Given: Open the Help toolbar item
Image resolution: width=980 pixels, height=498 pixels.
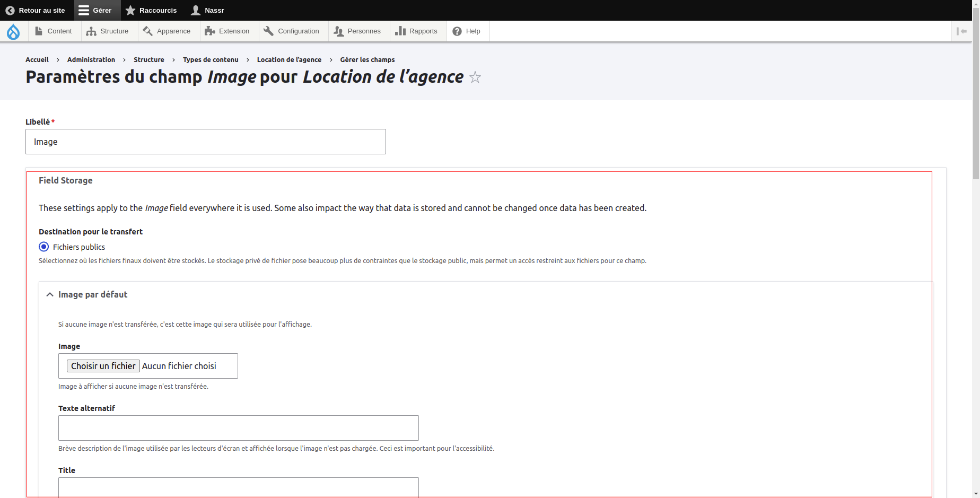Looking at the screenshot, I should [x=467, y=31].
